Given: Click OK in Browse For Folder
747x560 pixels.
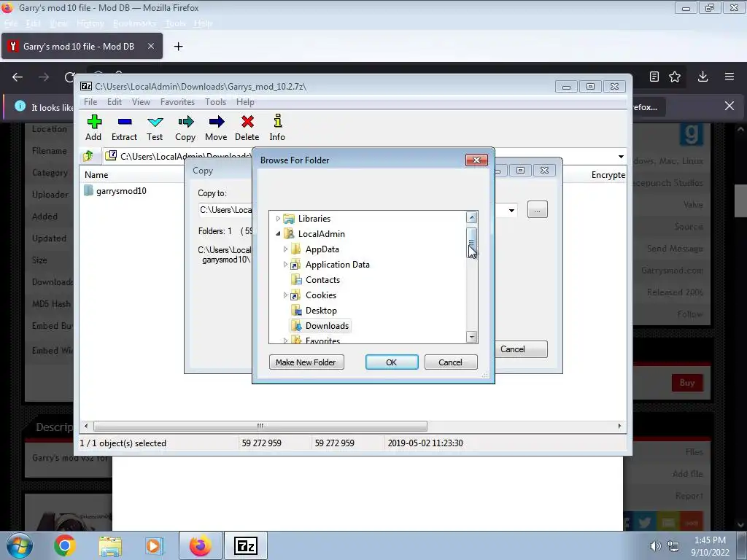Looking at the screenshot, I should [x=392, y=362].
